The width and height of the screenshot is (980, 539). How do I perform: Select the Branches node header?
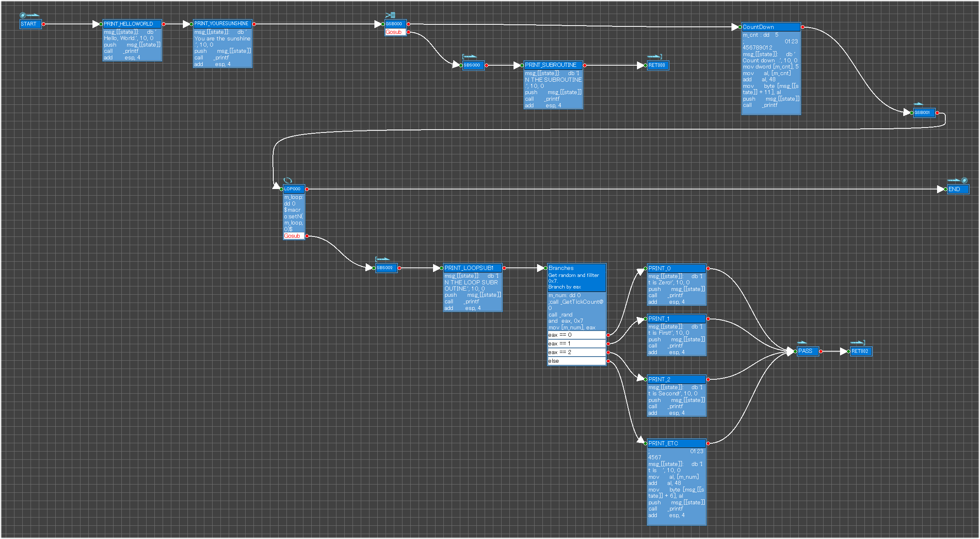click(x=576, y=268)
